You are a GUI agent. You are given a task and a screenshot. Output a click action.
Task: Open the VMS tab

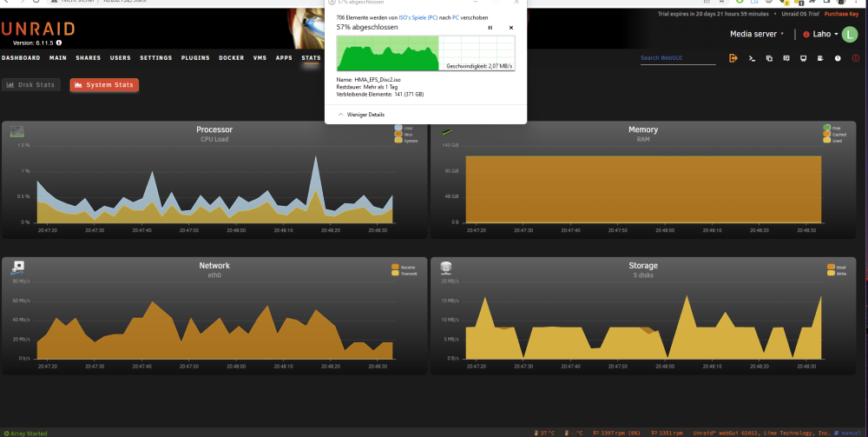(x=260, y=57)
